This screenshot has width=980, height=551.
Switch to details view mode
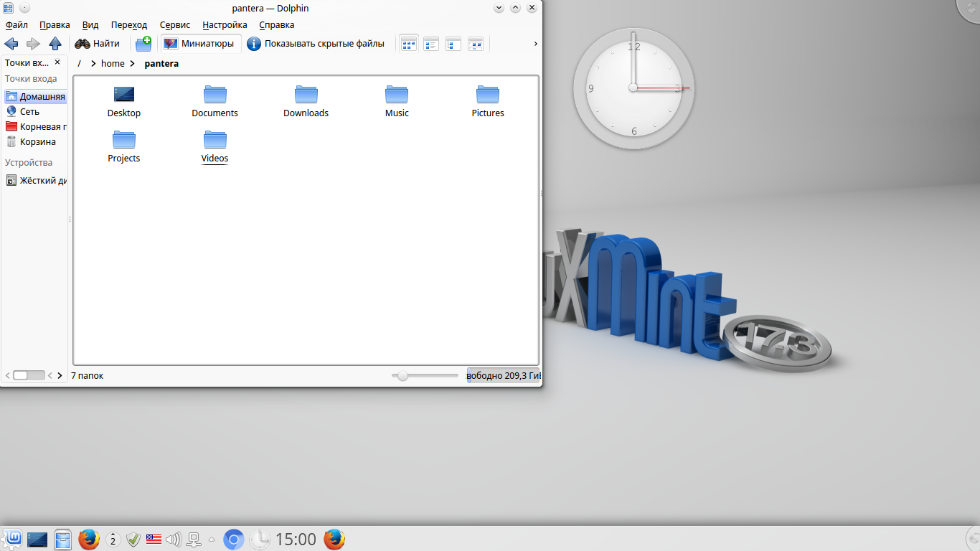[453, 44]
